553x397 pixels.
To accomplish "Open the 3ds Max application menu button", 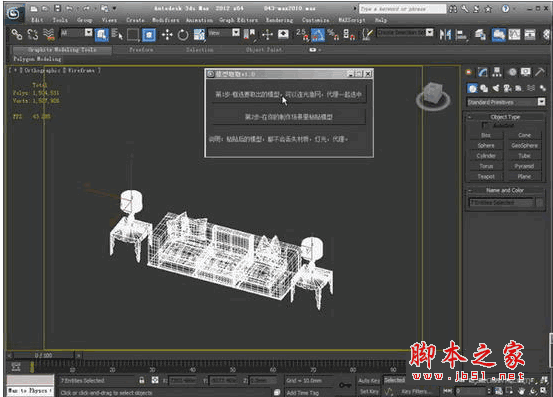I will [14, 13].
